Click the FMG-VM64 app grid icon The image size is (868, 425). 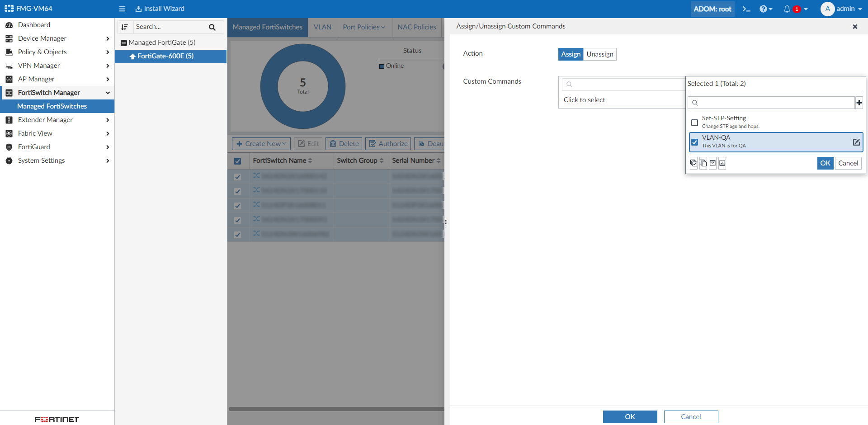pos(9,9)
